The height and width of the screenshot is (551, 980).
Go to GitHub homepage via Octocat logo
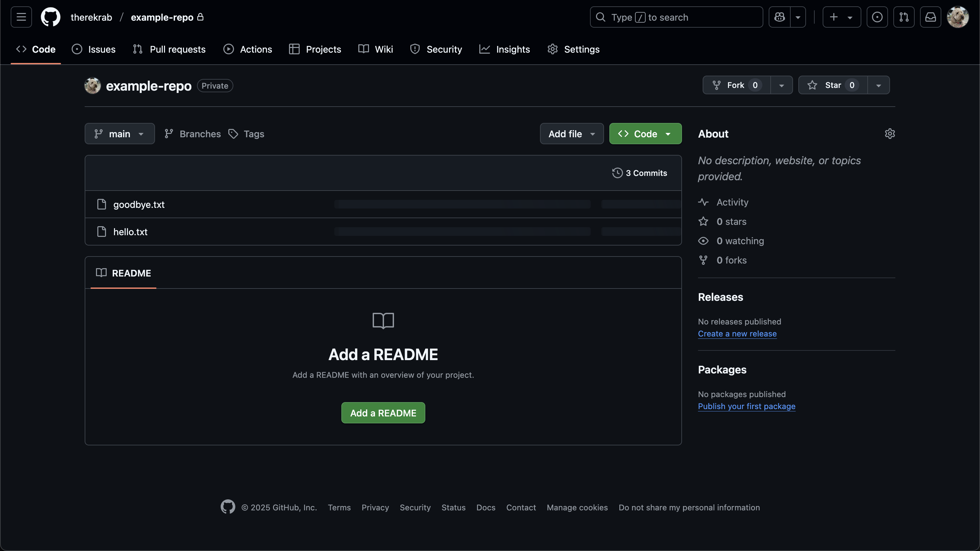[x=51, y=17]
